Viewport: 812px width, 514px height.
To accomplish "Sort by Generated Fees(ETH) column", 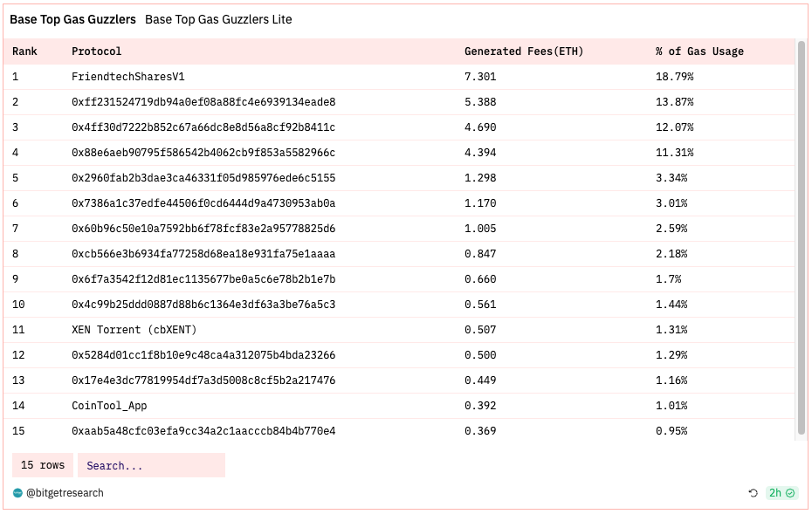I will click(524, 51).
